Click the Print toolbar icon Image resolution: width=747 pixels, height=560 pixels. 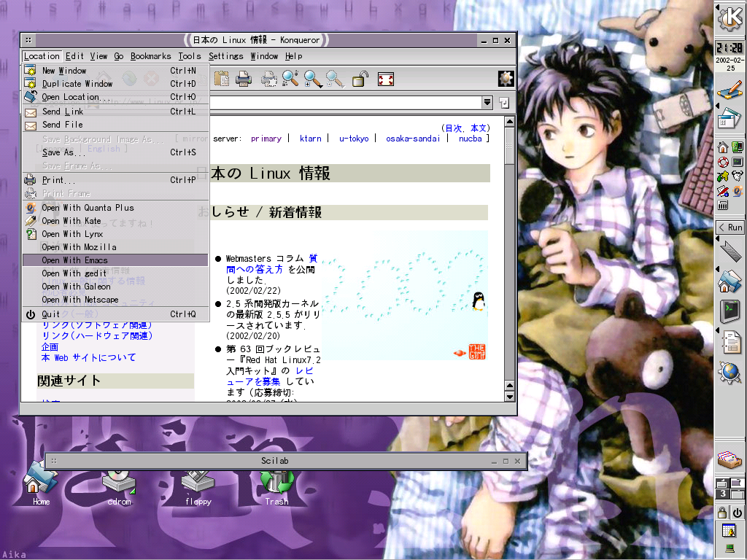(x=244, y=79)
